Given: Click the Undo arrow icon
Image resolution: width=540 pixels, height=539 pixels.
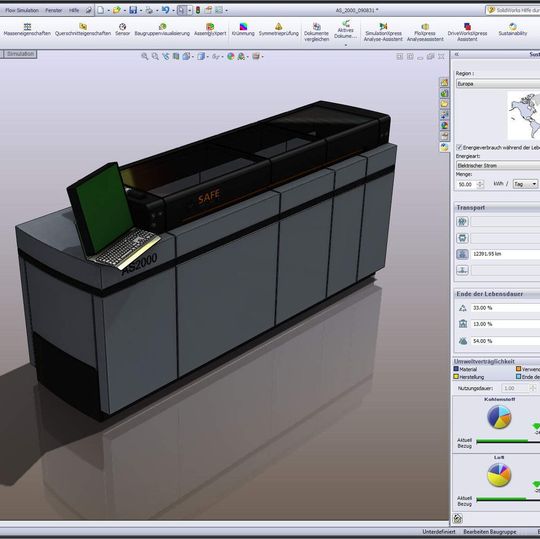Looking at the screenshot, I should (x=166, y=10).
